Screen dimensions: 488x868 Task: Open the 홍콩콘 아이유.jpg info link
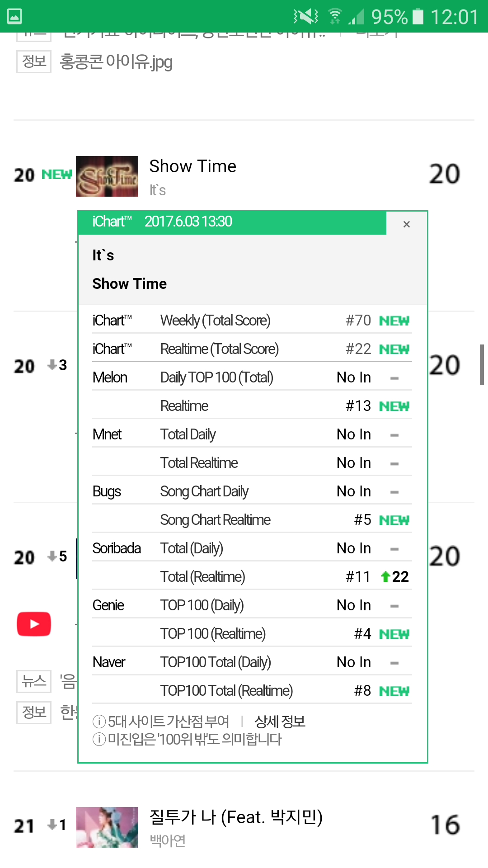[116, 62]
